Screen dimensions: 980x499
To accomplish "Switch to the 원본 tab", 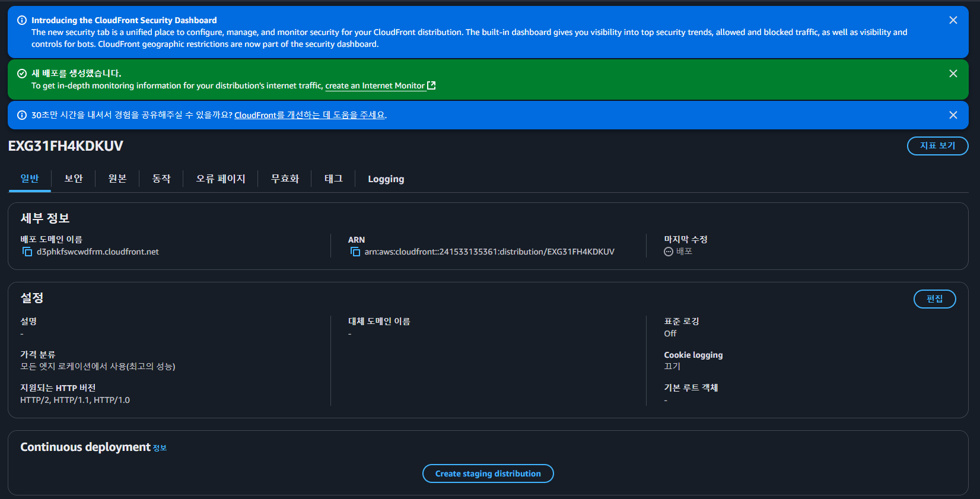I will coord(117,179).
